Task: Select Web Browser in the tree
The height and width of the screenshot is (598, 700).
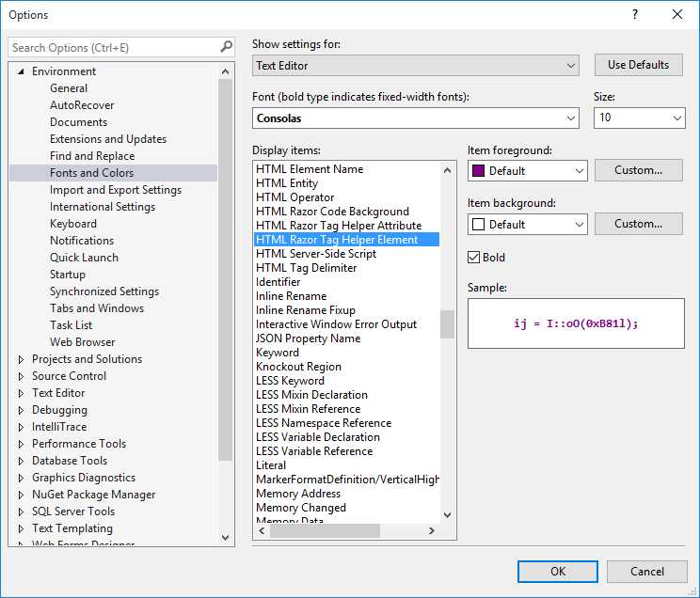Action: 83,343
